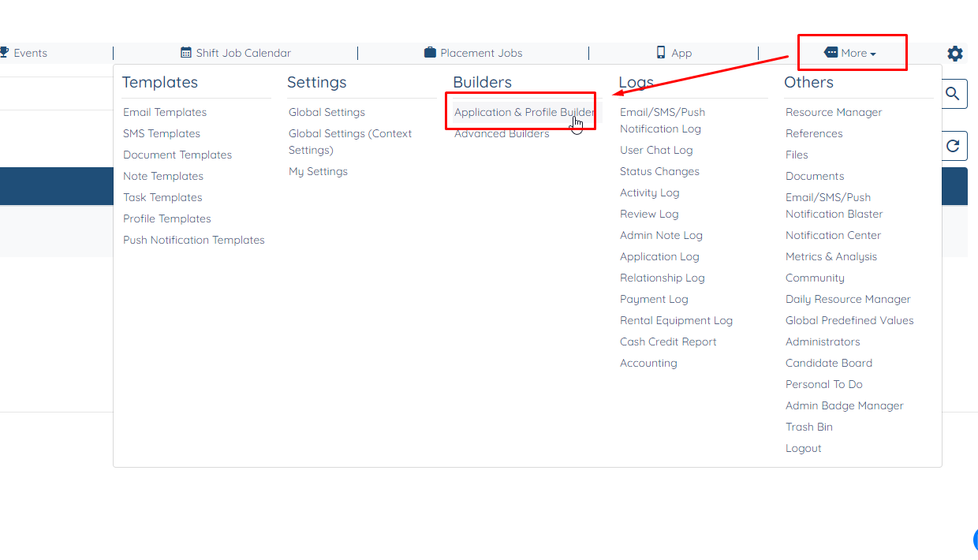
Task: Open Metrics & Analysis
Action: (831, 256)
